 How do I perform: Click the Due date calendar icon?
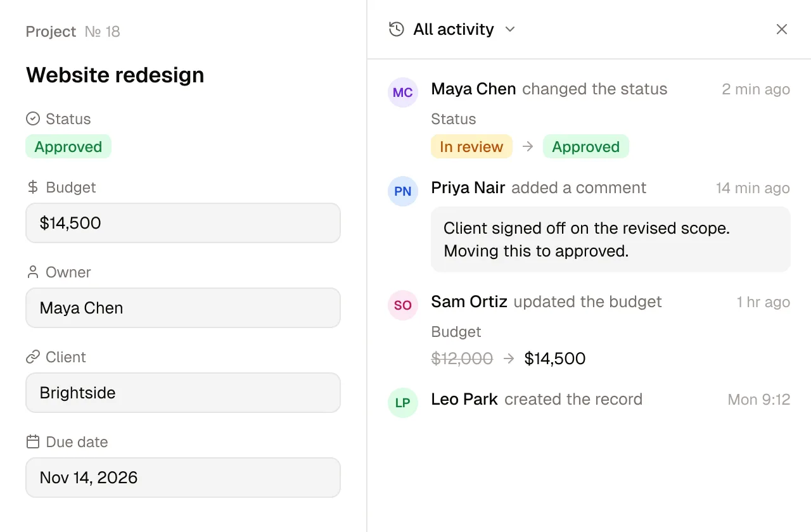click(33, 442)
